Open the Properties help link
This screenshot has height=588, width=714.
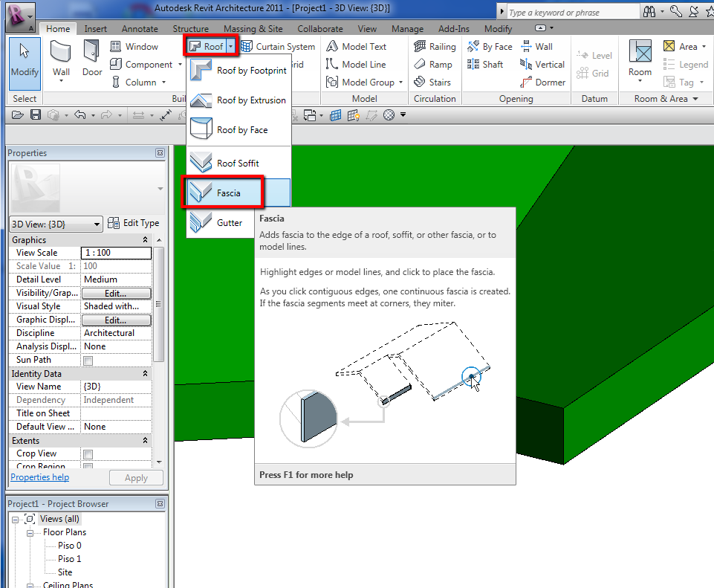click(39, 477)
